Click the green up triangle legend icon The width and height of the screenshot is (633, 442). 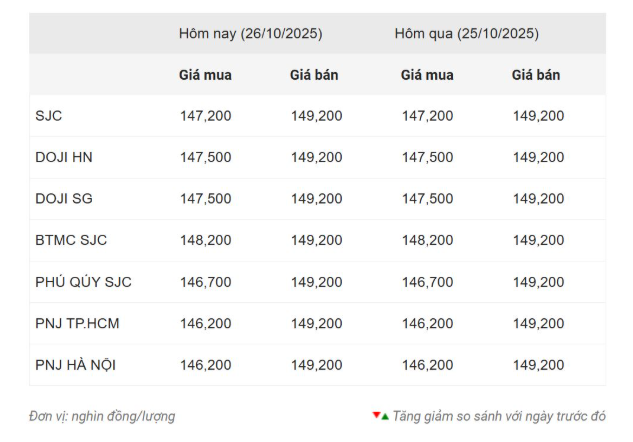[385, 416]
